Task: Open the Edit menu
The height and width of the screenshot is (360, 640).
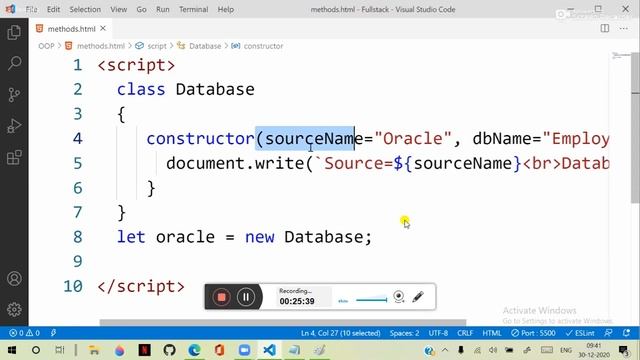Action: (x=53, y=9)
